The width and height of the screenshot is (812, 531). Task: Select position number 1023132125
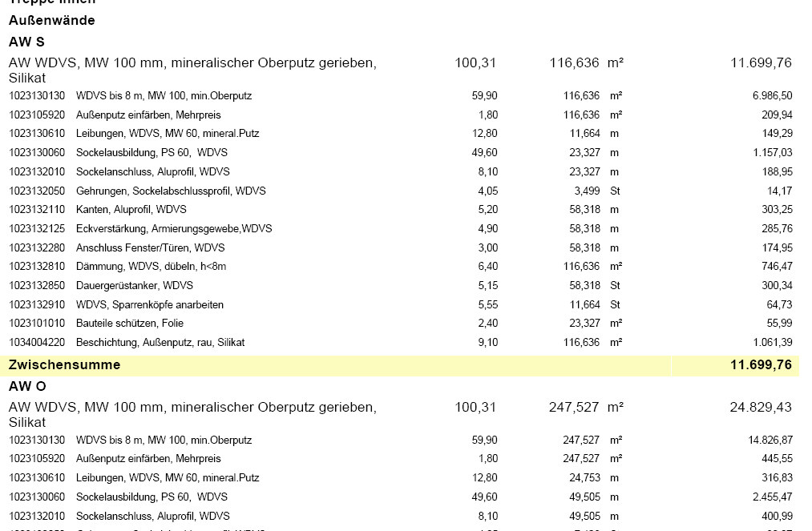point(37,229)
